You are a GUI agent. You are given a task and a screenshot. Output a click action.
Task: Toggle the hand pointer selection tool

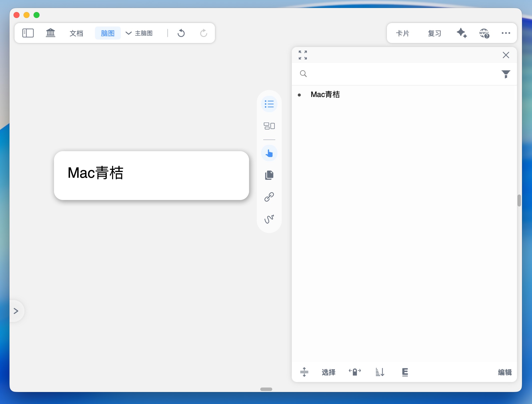click(269, 153)
